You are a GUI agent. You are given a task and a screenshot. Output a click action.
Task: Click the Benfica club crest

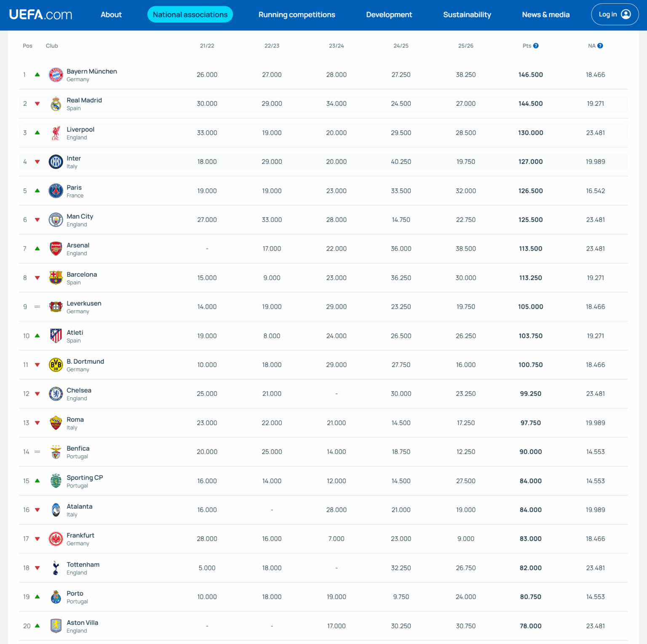[x=56, y=452]
